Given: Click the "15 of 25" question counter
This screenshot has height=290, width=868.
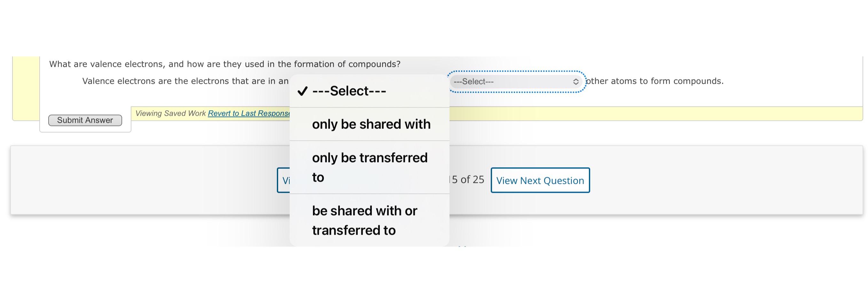Looking at the screenshot, I should point(468,179).
